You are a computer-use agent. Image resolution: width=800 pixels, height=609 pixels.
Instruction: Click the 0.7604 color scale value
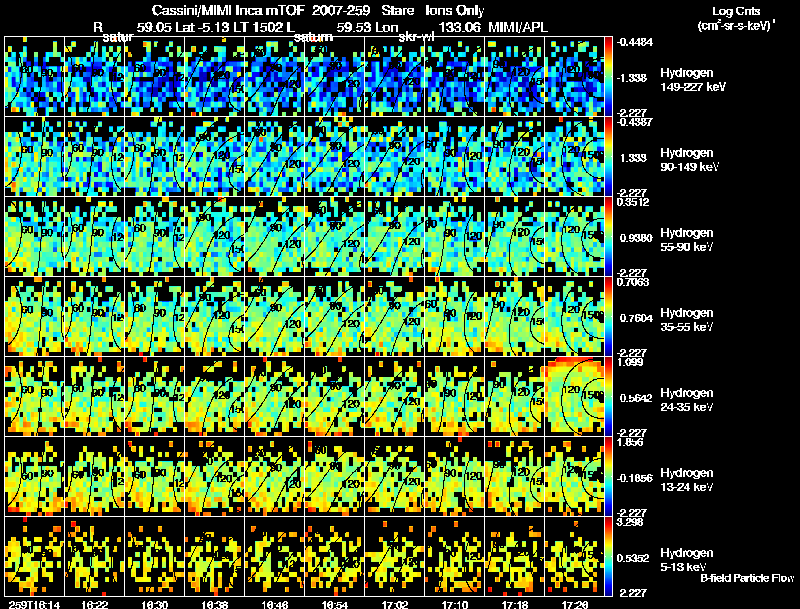pos(635,318)
